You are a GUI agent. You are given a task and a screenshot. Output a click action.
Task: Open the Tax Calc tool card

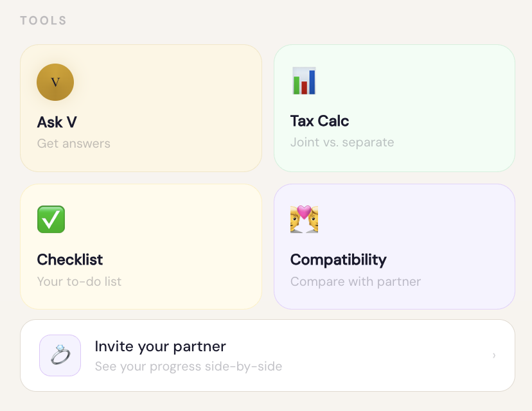(x=395, y=108)
